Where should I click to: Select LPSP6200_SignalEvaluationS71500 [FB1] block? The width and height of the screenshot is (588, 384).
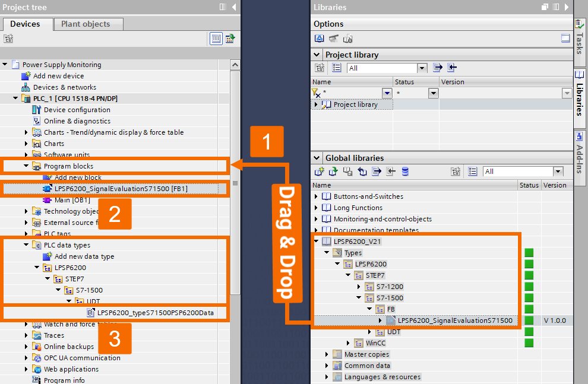coord(121,189)
